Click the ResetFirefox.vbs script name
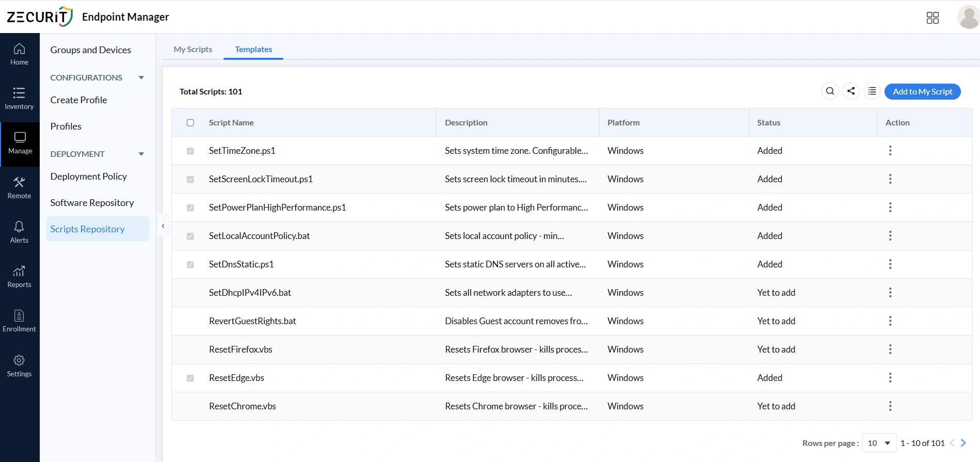Screen dimensions: 980x462 [240, 349]
